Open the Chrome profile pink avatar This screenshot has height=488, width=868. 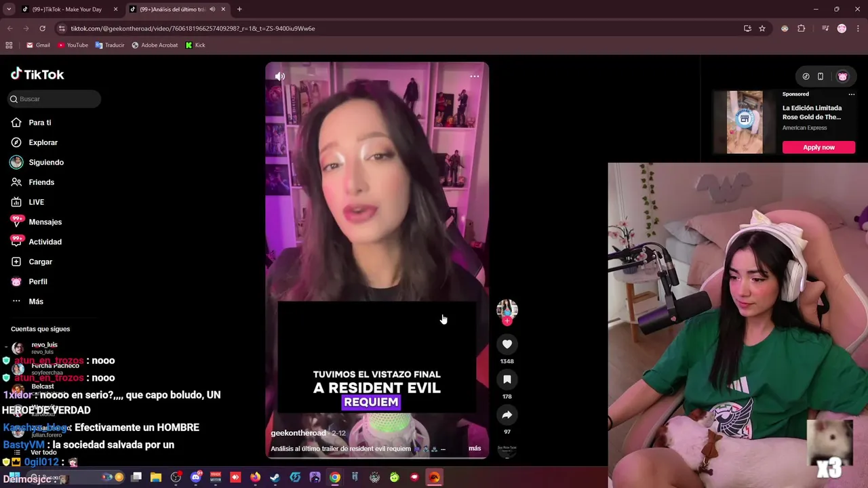[842, 28]
